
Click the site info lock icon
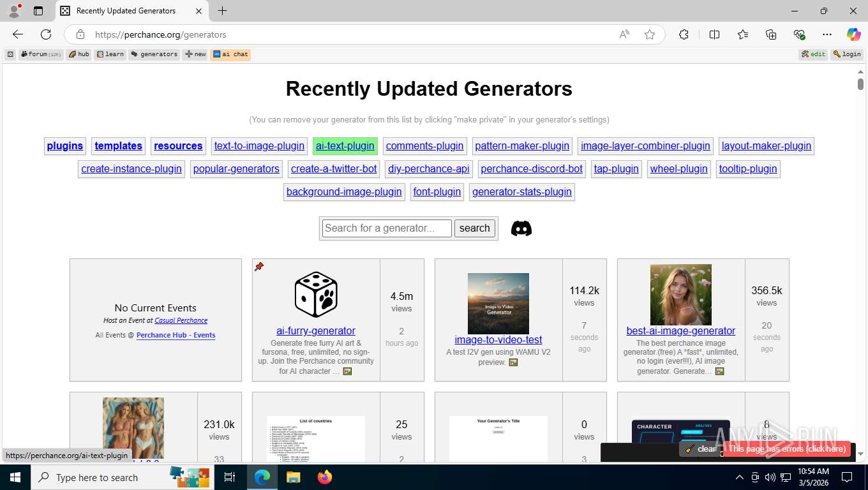pyautogui.click(x=80, y=34)
